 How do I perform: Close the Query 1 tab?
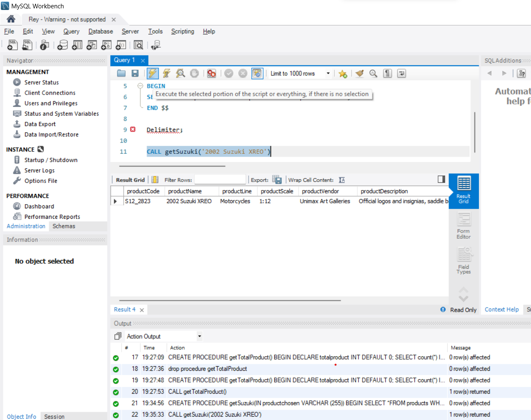pos(143,60)
